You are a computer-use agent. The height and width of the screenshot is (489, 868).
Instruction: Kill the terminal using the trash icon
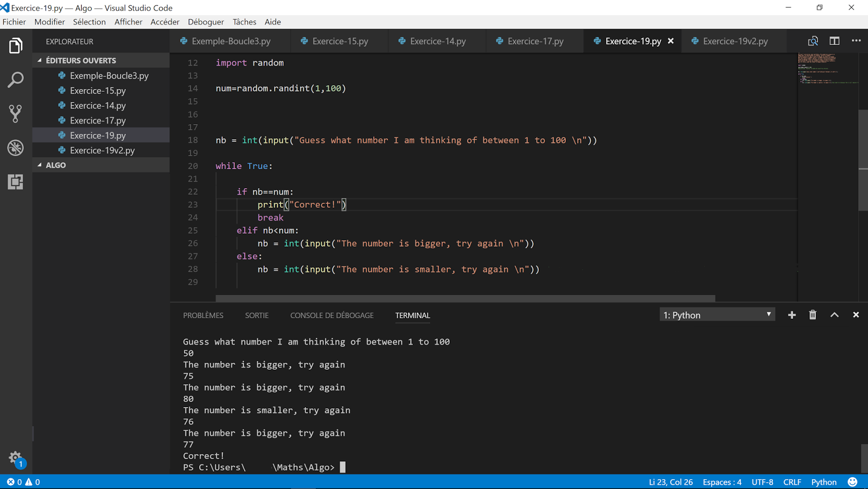(812, 314)
